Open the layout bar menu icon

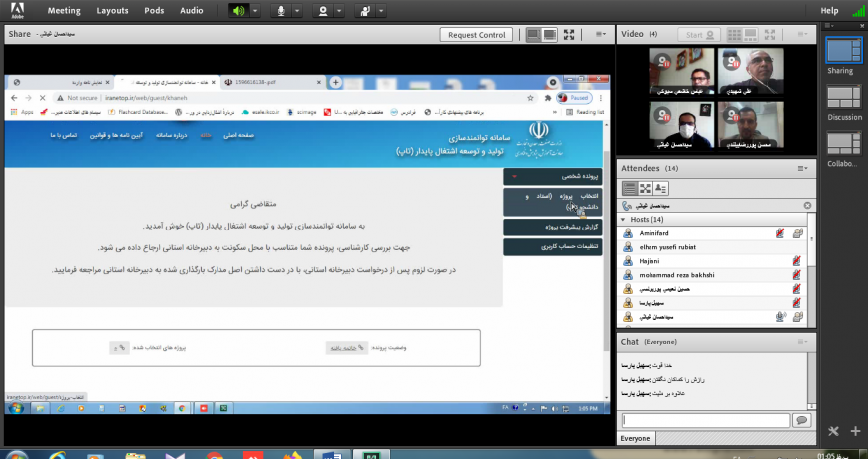tap(829, 26)
